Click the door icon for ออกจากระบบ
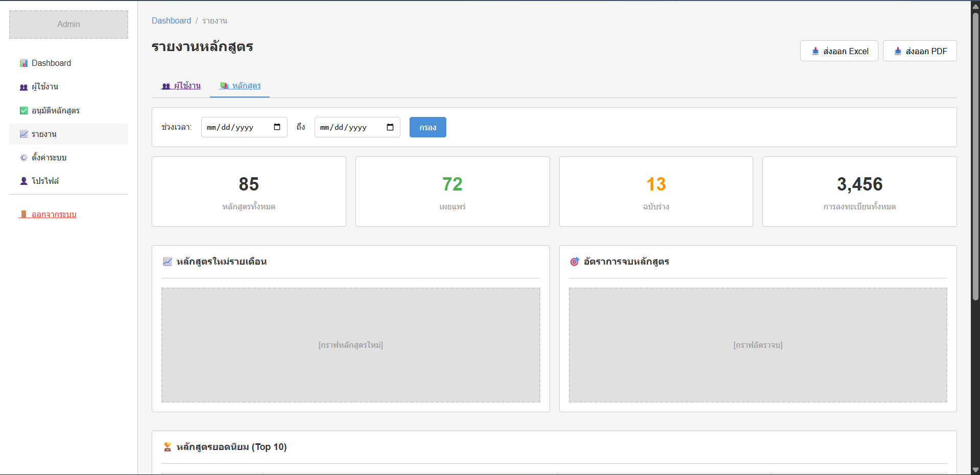This screenshot has width=980, height=475. [x=23, y=215]
